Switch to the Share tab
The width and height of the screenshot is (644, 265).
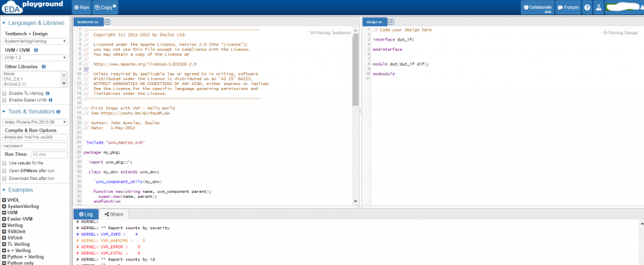[x=114, y=214]
